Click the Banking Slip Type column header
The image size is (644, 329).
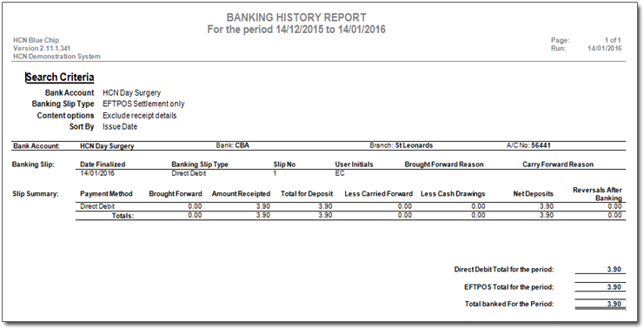click(200, 164)
